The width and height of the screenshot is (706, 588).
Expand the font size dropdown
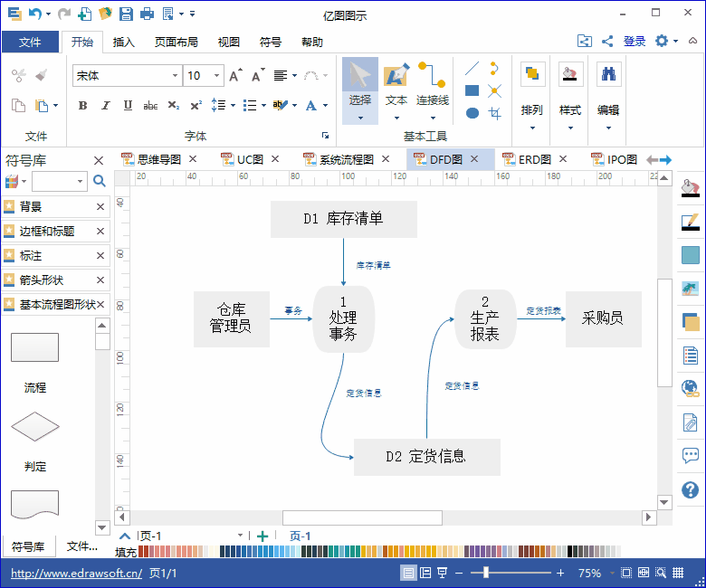[217, 76]
